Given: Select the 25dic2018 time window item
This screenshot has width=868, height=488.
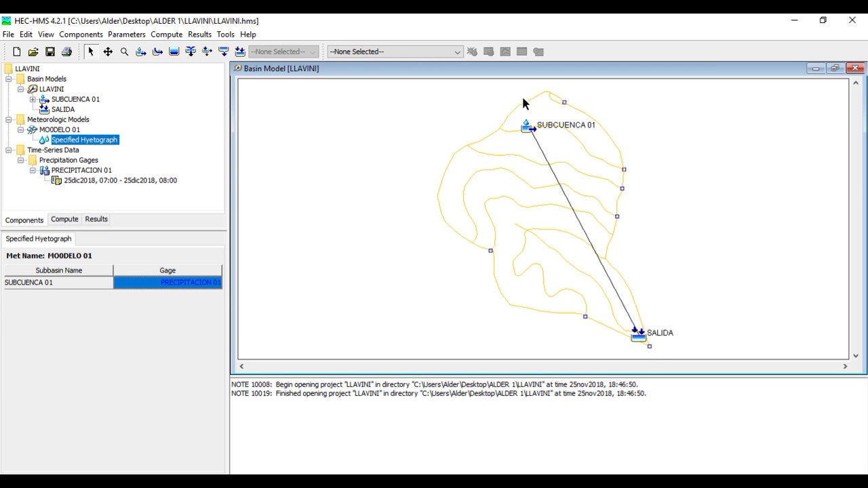Looking at the screenshot, I should 120,180.
